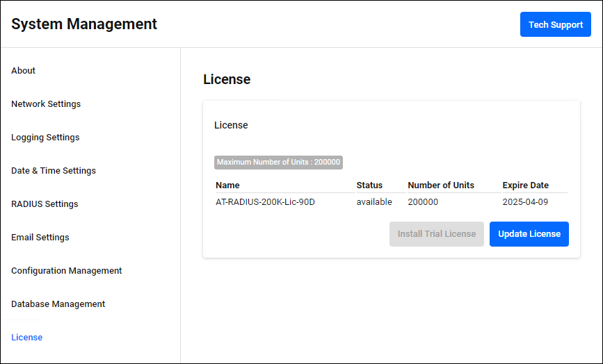Navigate to RADIUS Settings
Image resolution: width=603 pixels, height=364 pixels.
[45, 204]
